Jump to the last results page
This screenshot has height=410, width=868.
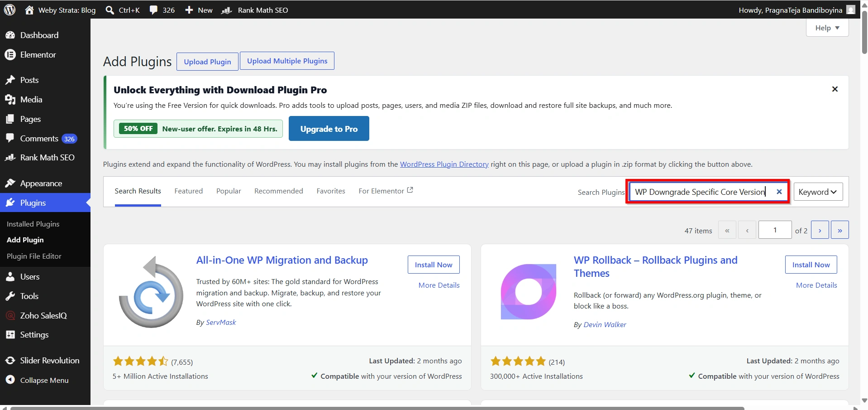[x=840, y=230]
